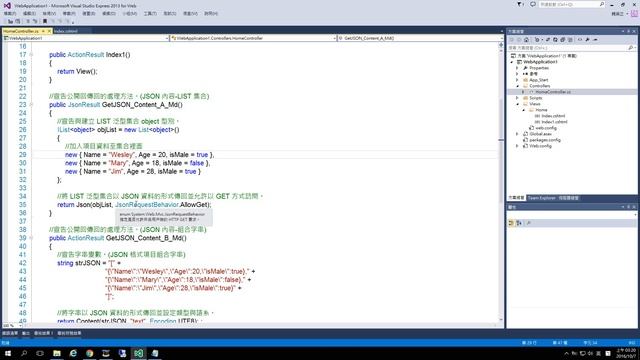The image size is (640, 360).
Task: Select Index1.cshtml in Solution Explorer
Action: [554, 122]
